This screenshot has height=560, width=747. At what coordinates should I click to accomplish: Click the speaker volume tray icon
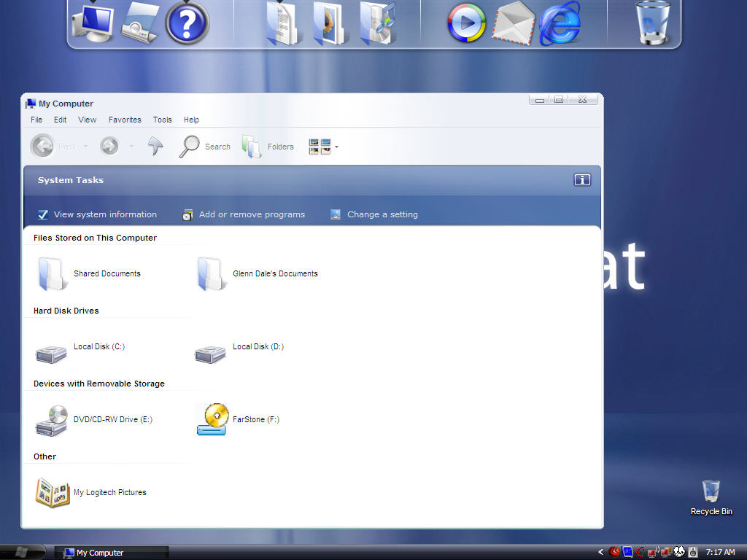point(693,552)
